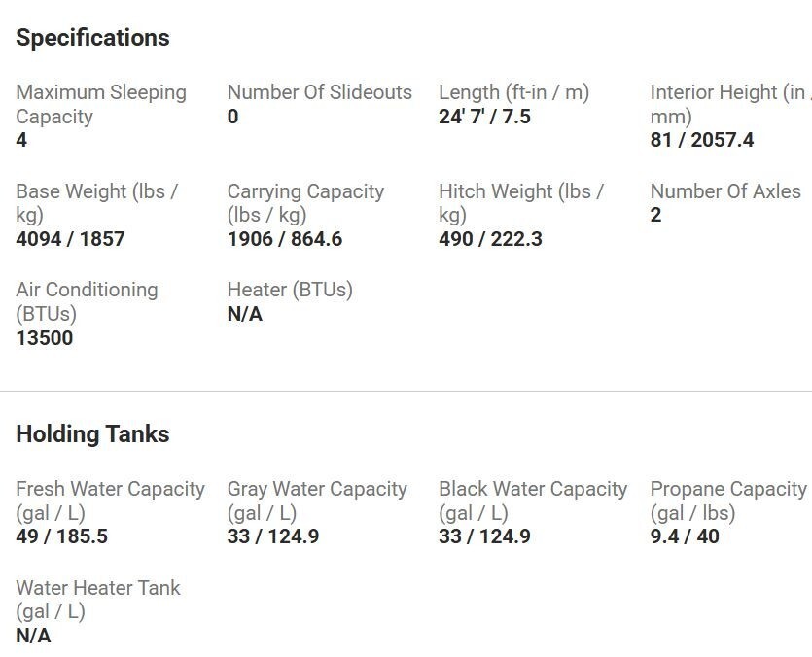Click the N/A value under Water Heater Tank
812x657 pixels.
point(33,636)
